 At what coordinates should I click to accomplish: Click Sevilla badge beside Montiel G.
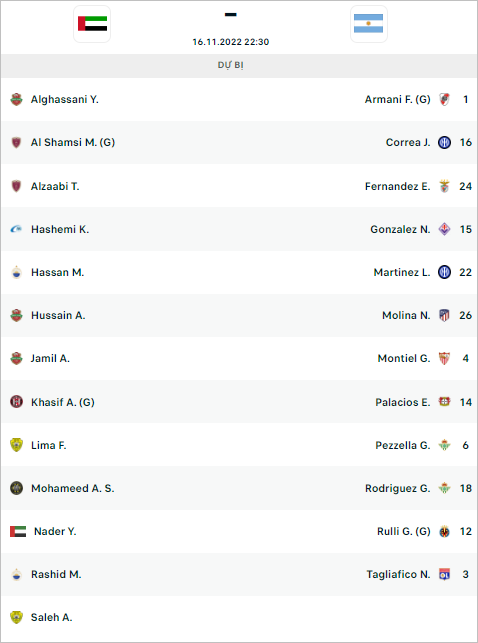click(x=444, y=358)
